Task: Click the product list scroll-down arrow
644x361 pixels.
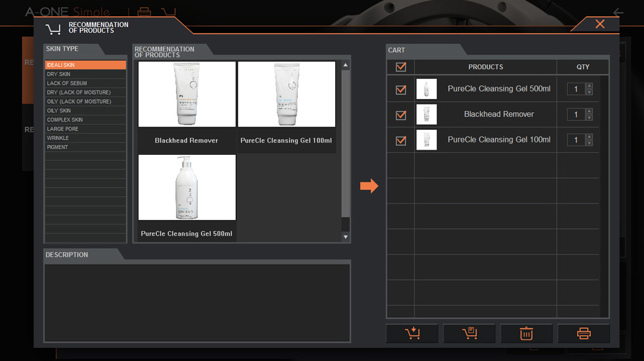Action: (346, 237)
